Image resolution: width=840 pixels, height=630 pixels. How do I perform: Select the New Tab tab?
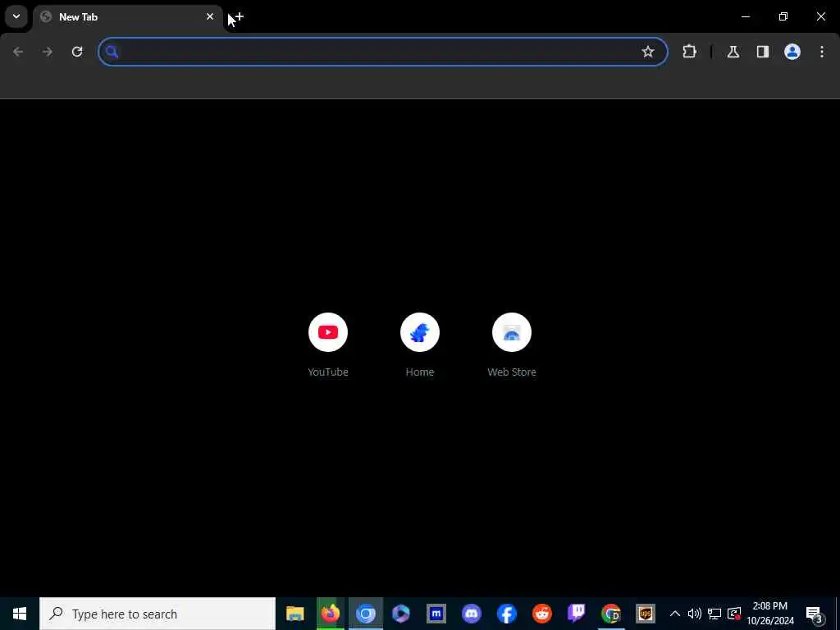(127, 17)
